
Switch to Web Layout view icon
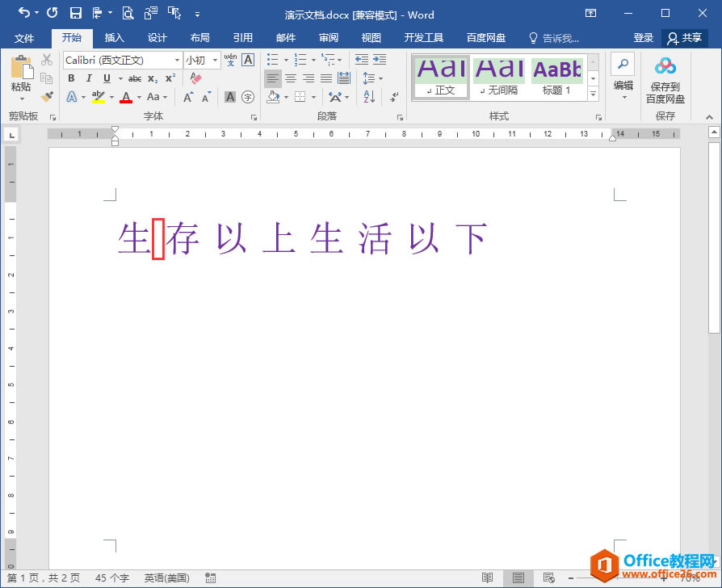(549, 577)
